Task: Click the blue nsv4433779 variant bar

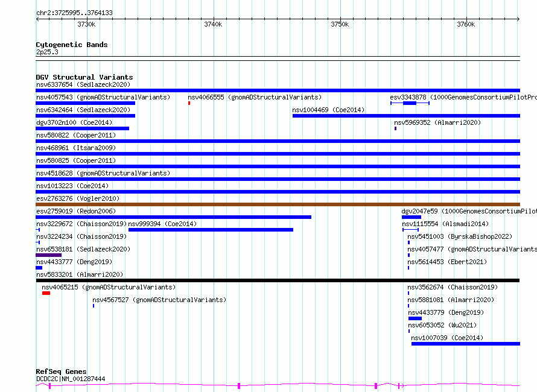Action: (415, 318)
